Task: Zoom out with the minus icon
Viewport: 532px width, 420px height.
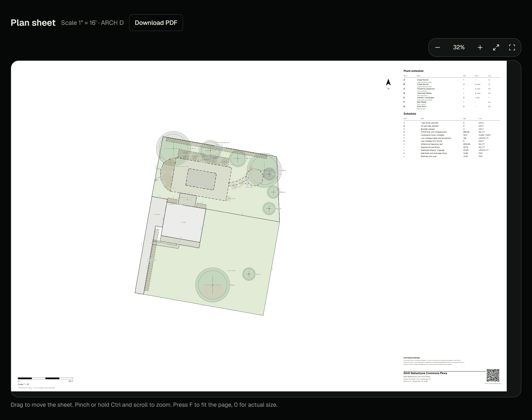Action: coord(437,47)
